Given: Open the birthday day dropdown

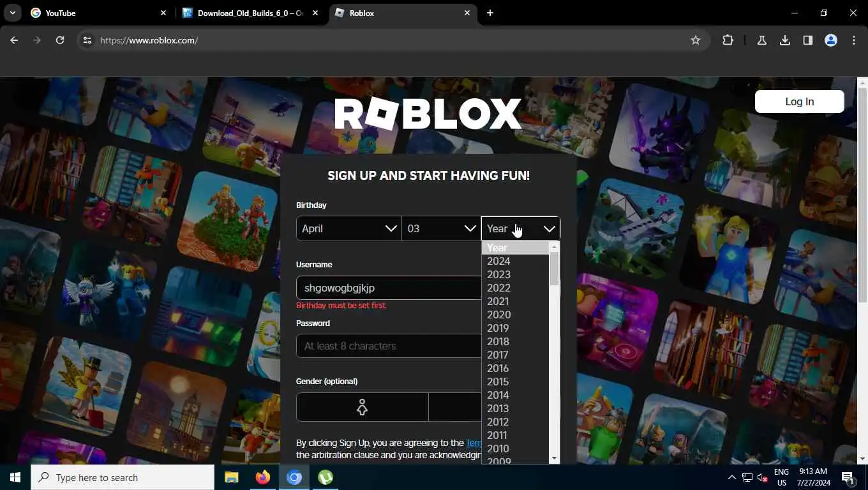Looking at the screenshot, I should click(441, 228).
